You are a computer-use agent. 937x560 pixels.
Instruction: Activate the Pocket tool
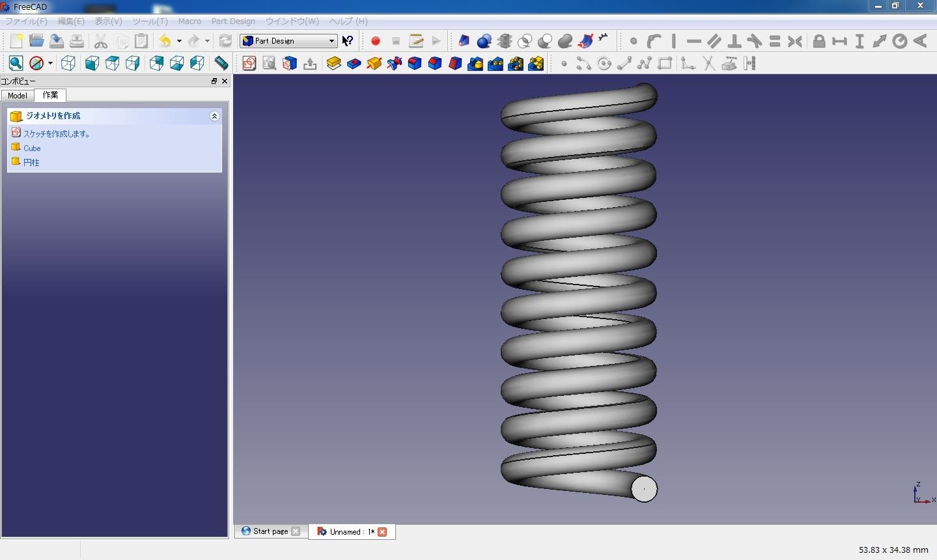pos(354,63)
